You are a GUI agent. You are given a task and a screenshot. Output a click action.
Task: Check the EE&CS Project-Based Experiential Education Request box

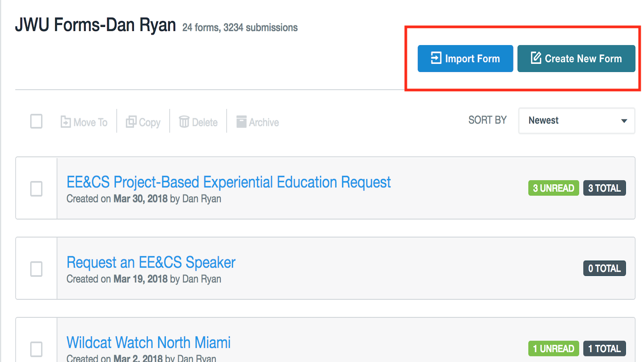[36, 189]
